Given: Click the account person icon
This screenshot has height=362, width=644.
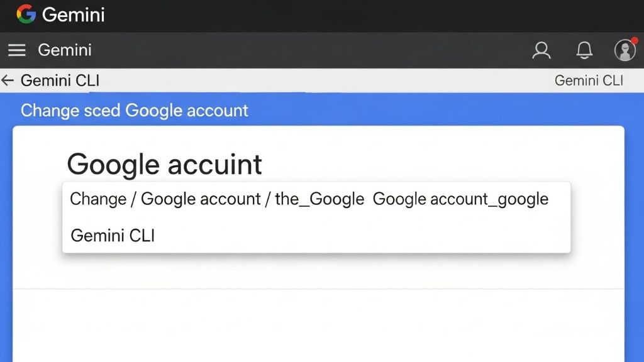Looking at the screenshot, I should coord(541,50).
